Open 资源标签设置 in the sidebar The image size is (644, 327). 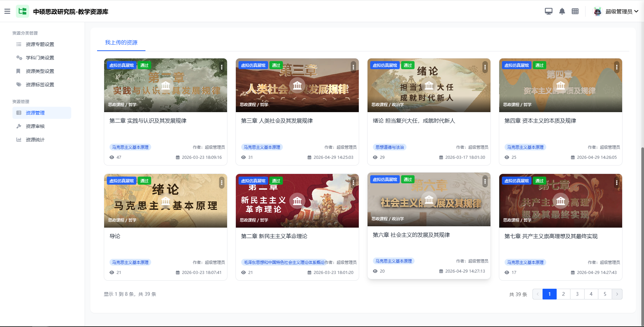[x=40, y=85]
